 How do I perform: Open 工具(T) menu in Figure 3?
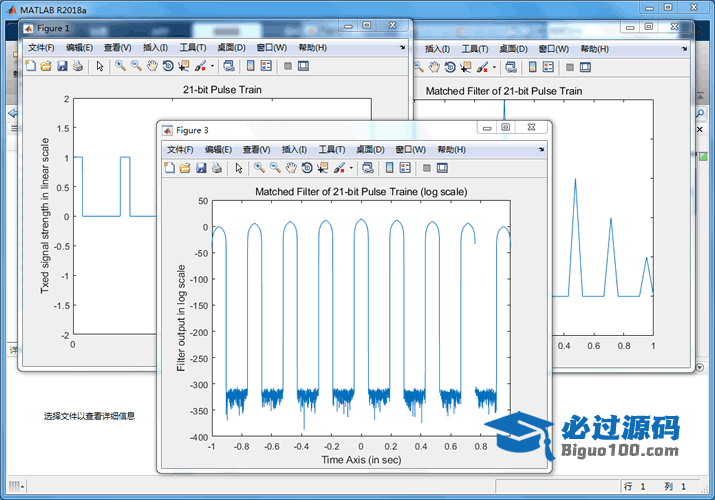(x=332, y=149)
